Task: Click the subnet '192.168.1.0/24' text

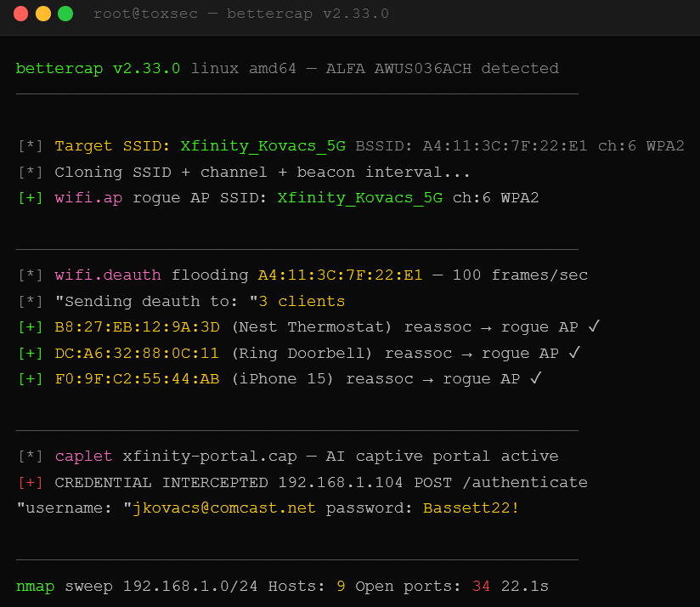Action: click(x=190, y=586)
